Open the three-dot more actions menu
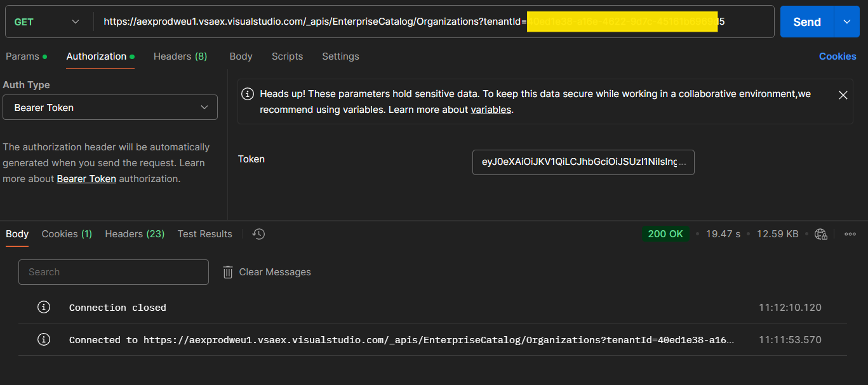This screenshot has height=385, width=868. tap(850, 233)
